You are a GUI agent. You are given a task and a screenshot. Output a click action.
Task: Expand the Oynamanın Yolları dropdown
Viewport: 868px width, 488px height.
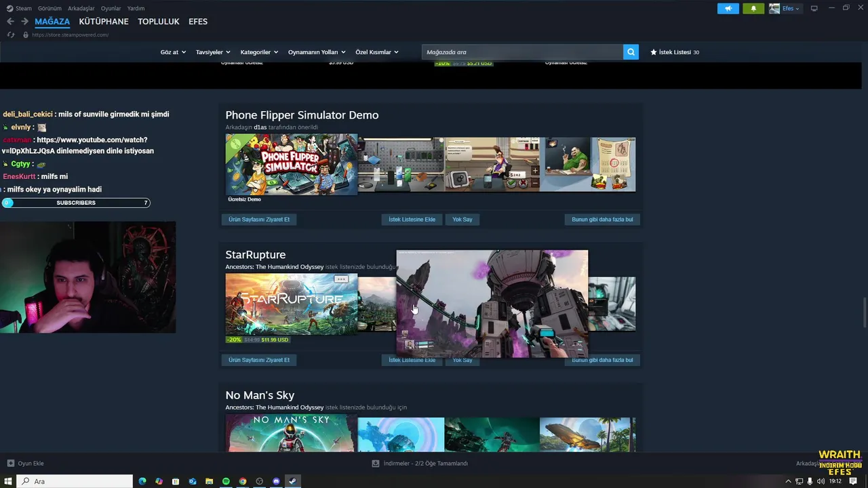click(x=317, y=52)
